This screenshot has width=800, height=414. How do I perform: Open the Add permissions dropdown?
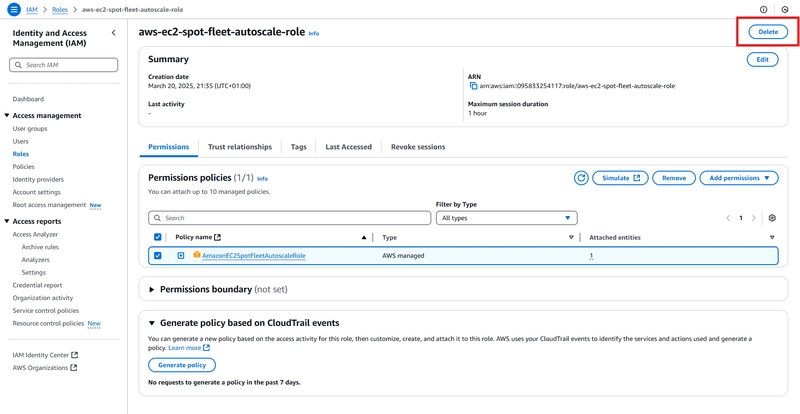click(x=739, y=178)
